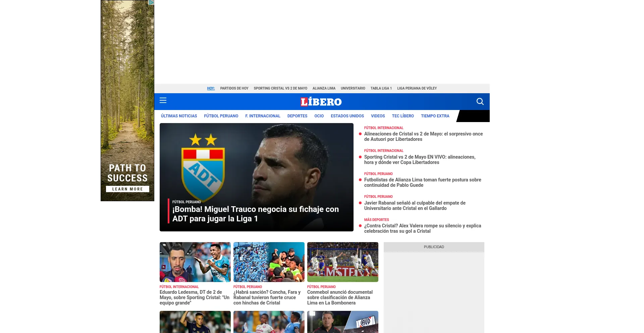Click Conmebol documental article thumbnail
The image size is (644, 333).
[x=343, y=262]
